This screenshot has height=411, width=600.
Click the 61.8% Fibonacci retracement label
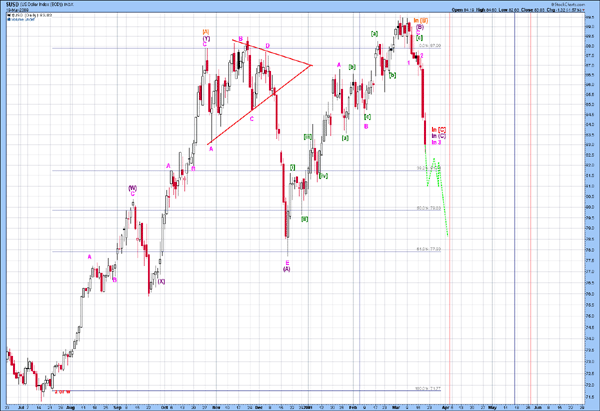429,249
